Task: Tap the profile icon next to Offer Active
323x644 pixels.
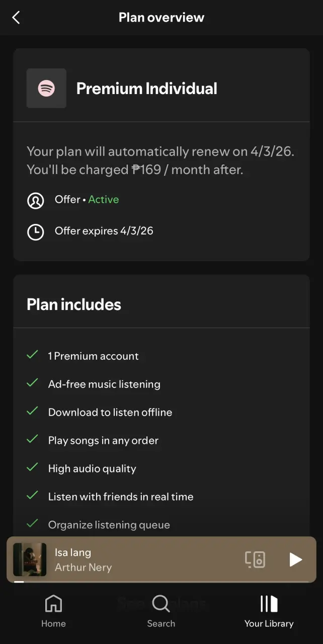Action: tap(35, 200)
